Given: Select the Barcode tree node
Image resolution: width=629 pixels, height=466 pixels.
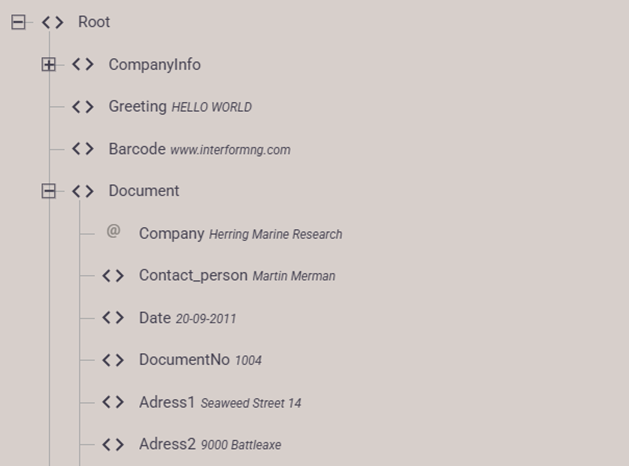Looking at the screenshot, I should point(137,149).
